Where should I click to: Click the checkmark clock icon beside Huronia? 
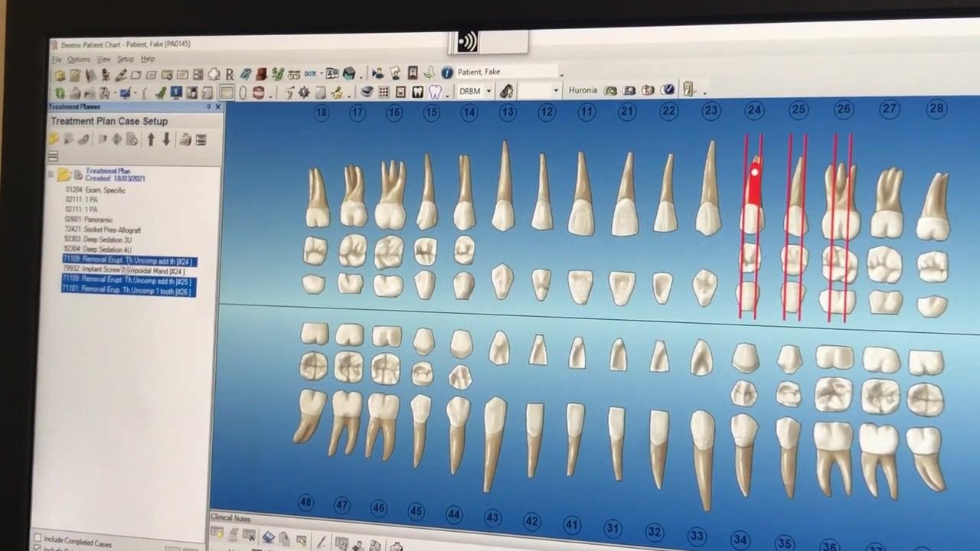click(668, 90)
